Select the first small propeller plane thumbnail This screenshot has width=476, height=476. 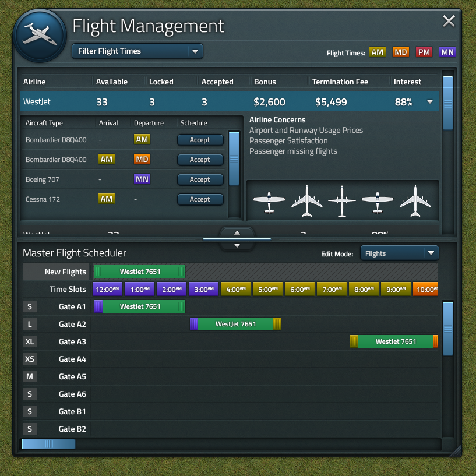(269, 202)
